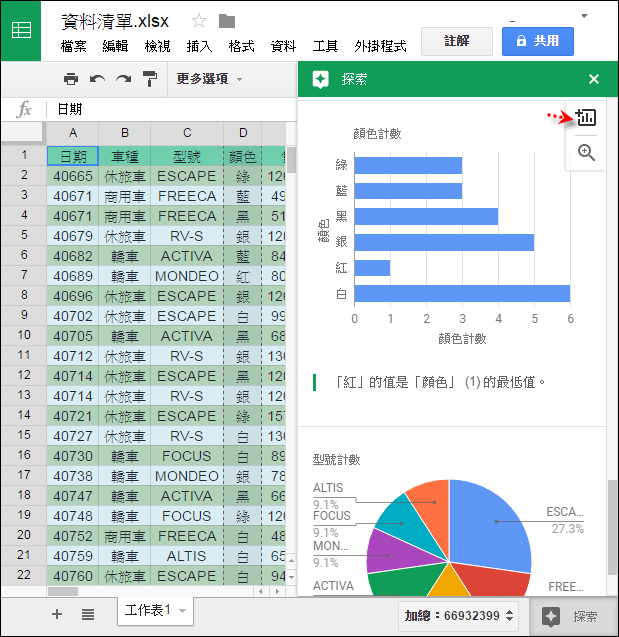Image resolution: width=619 pixels, height=637 pixels.
Task: Change the 加總 summary function
Action: [x=459, y=616]
